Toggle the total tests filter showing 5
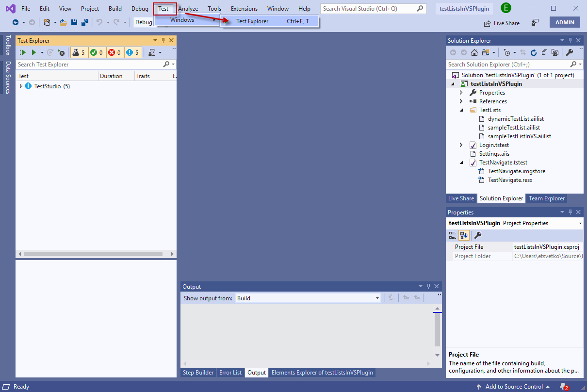 click(x=79, y=52)
